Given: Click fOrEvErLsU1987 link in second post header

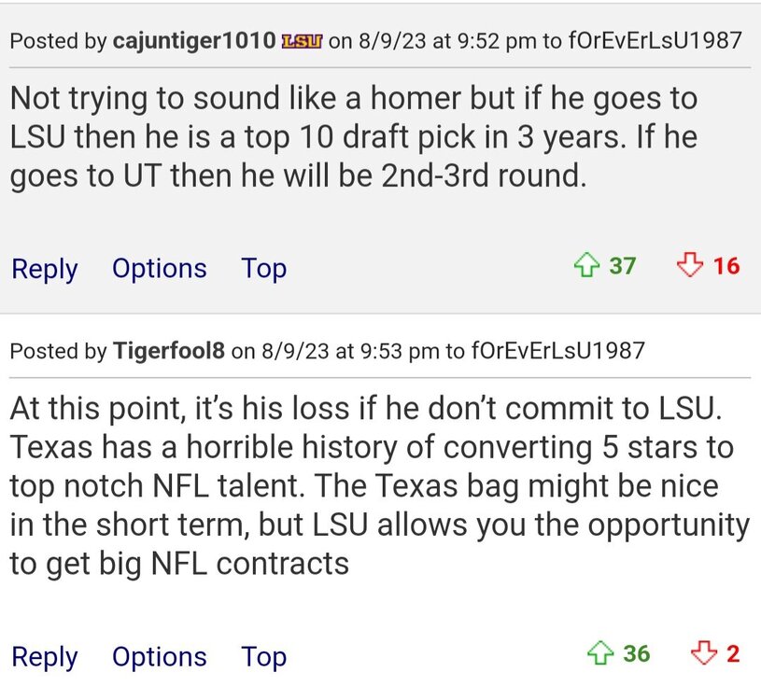Looking at the screenshot, I should pos(557,351).
